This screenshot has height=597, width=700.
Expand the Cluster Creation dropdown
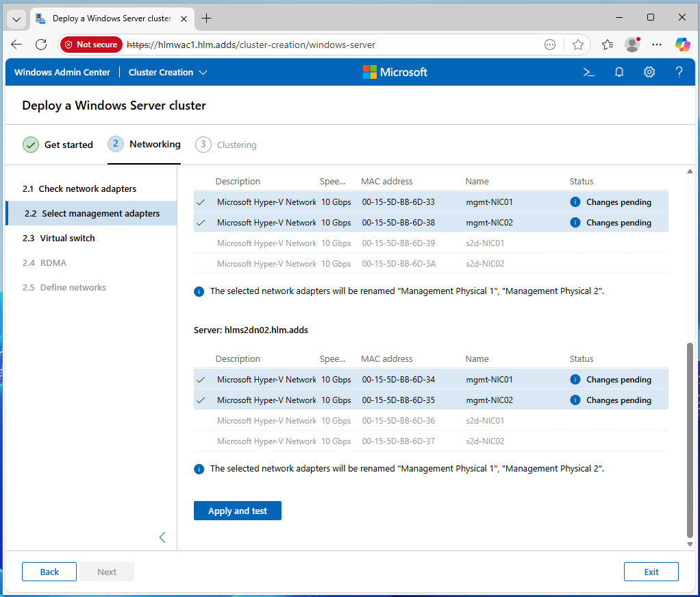(168, 72)
